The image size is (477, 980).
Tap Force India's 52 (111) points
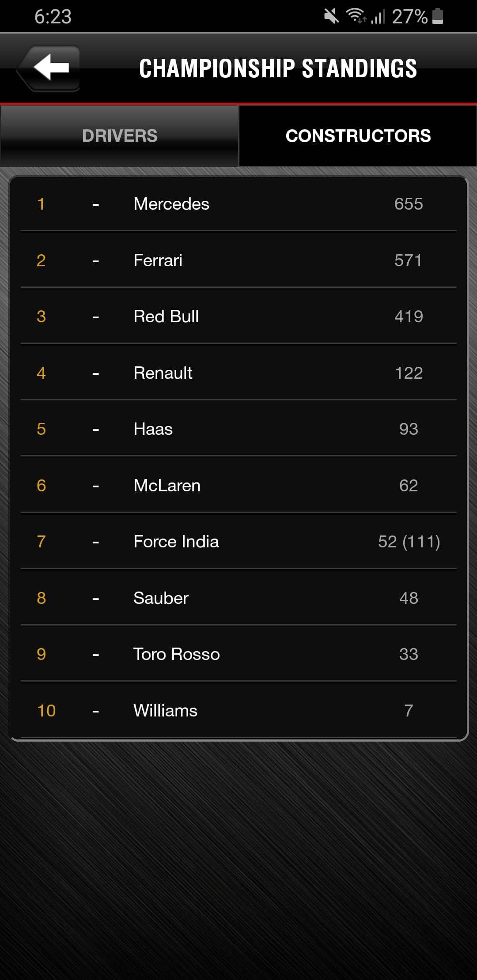coord(409,542)
